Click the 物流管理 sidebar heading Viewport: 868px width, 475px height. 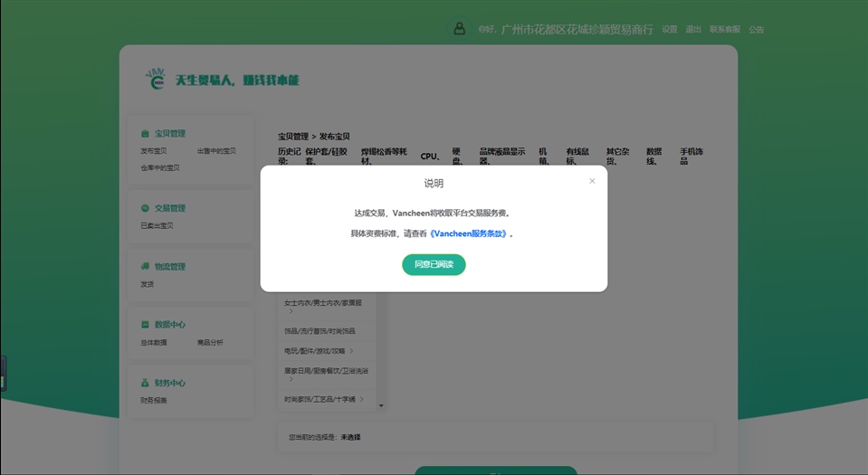170,266
